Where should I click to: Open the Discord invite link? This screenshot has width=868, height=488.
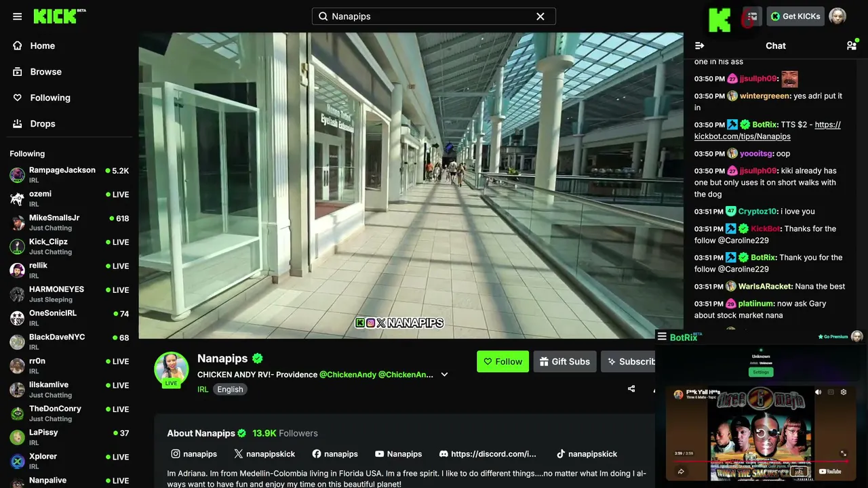(x=488, y=454)
